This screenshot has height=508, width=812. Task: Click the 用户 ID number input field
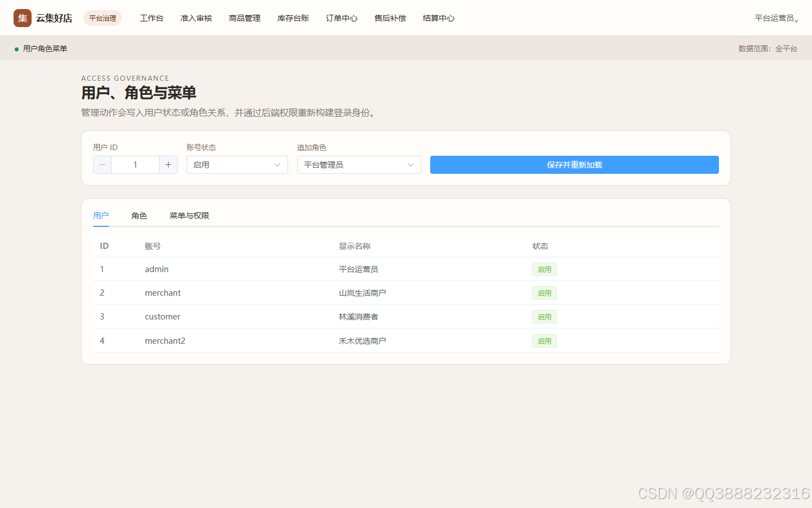(x=135, y=165)
